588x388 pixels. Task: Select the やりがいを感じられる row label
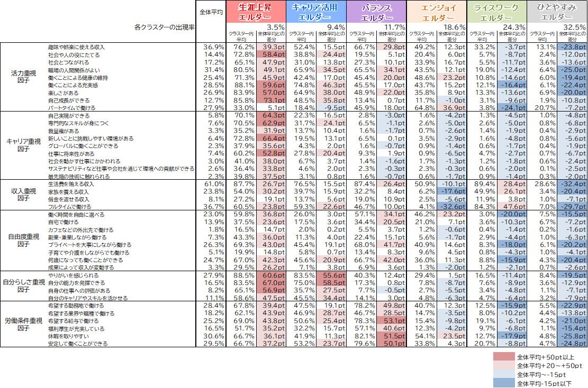tap(74, 275)
